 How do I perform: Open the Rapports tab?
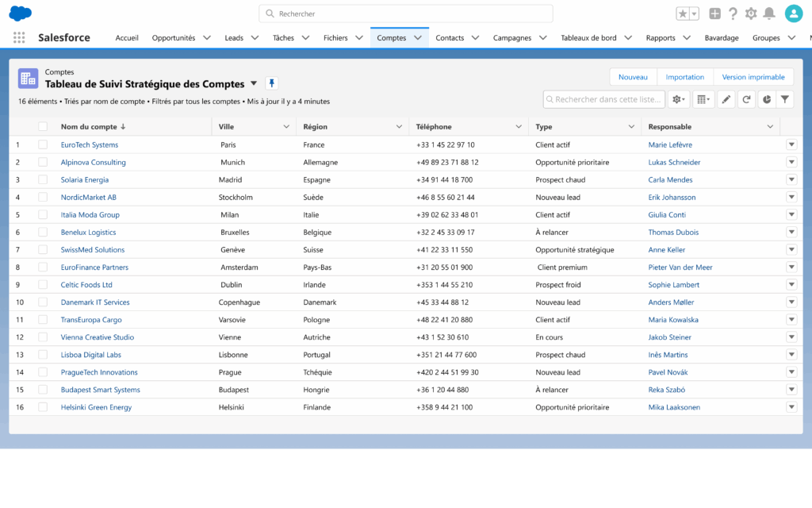(x=661, y=38)
